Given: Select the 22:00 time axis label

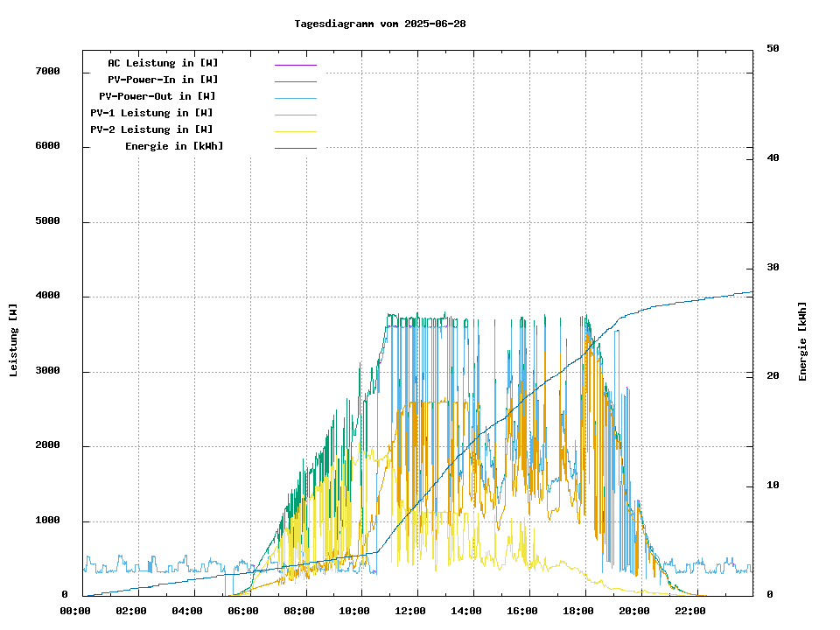Looking at the screenshot, I should (x=690, y=611).
